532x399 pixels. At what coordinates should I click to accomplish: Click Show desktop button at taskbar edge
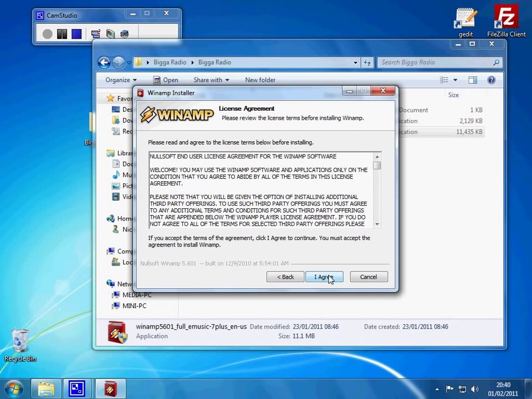(x=529, y=389)
